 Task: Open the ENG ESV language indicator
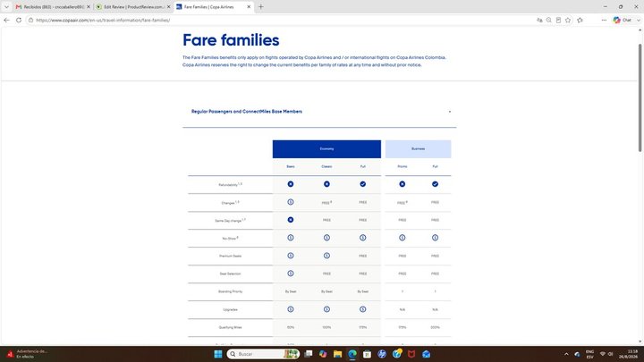point(589,354)
